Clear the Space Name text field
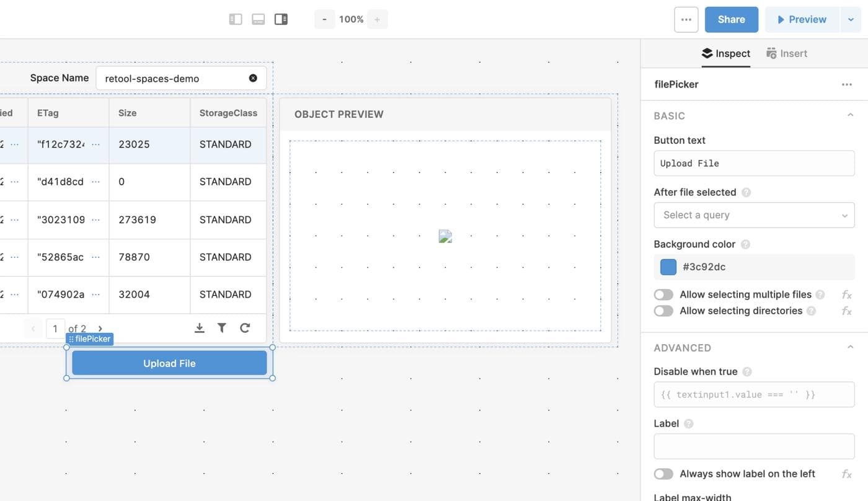The width and height of the screenshot is (868, 501). coord(253,78)
